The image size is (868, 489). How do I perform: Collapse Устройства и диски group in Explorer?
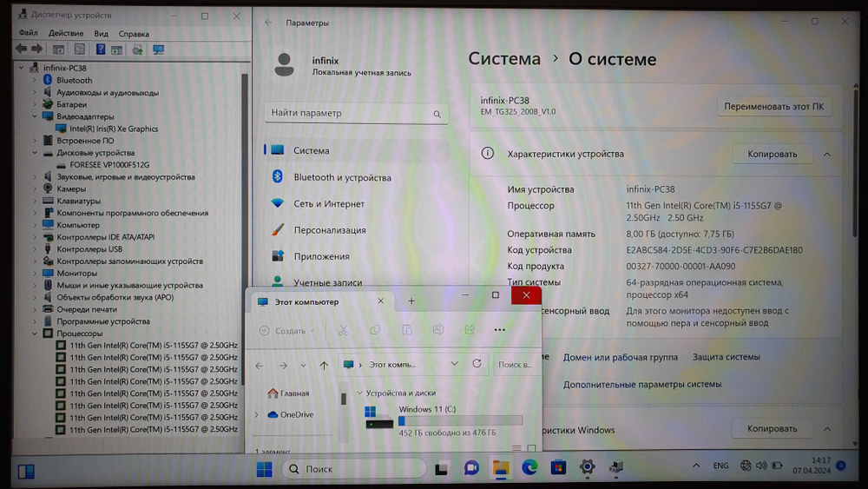click(359, 393)
